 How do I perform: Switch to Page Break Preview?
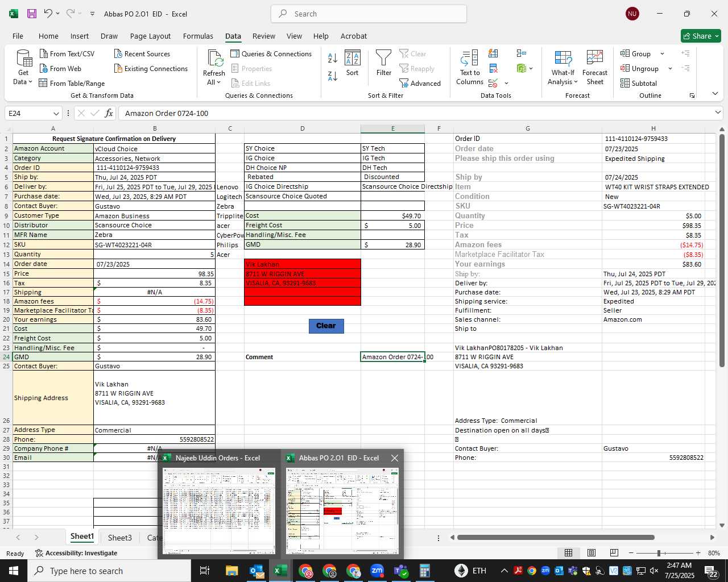click(x=614, y=553)
